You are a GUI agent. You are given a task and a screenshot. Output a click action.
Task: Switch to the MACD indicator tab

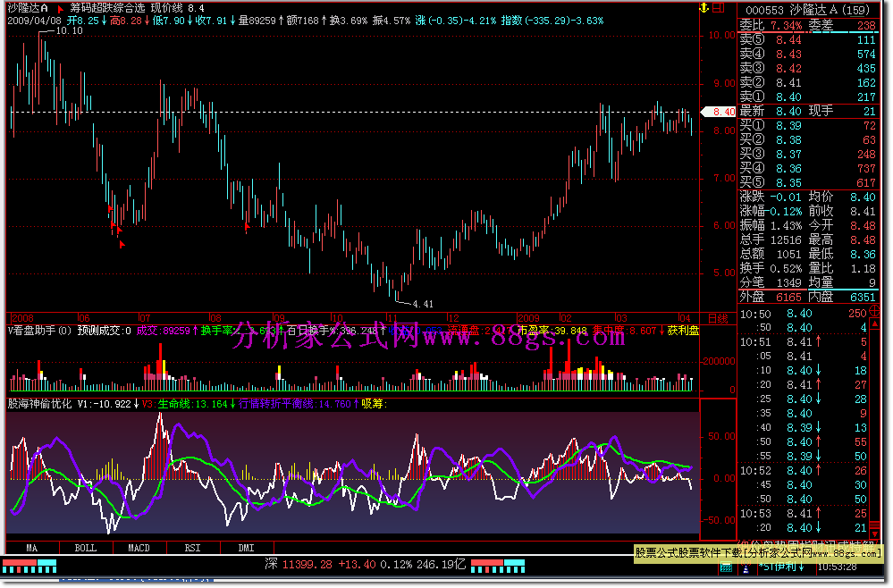(139, 548)
